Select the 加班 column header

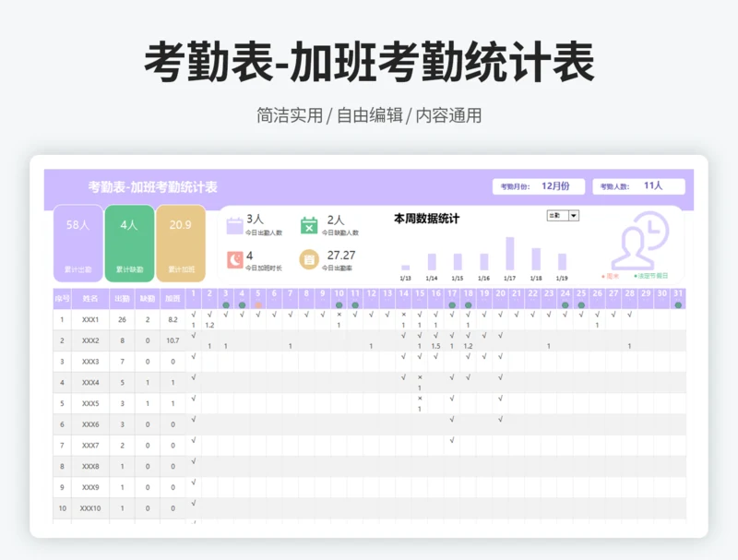(173, 298)
